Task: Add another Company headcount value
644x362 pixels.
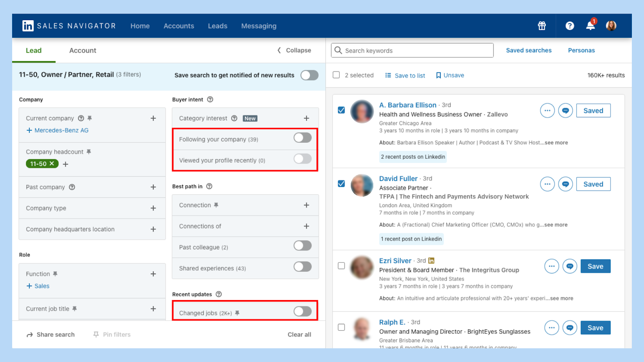Action: coord(66,164)
